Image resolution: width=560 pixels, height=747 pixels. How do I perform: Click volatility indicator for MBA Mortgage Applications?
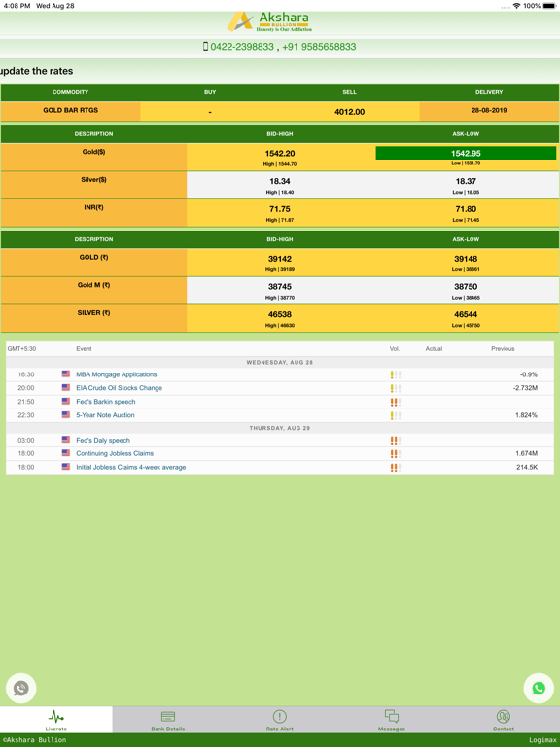(x=396, y=374)
